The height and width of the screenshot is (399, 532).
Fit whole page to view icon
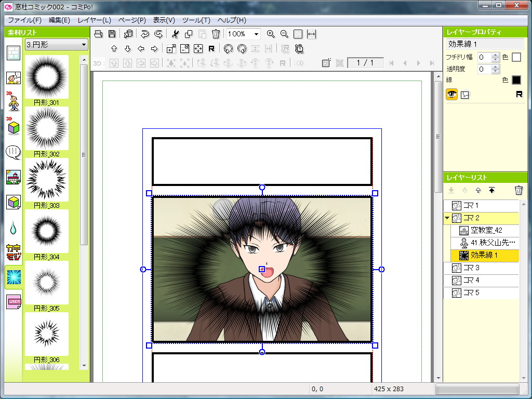pos(298,34)
